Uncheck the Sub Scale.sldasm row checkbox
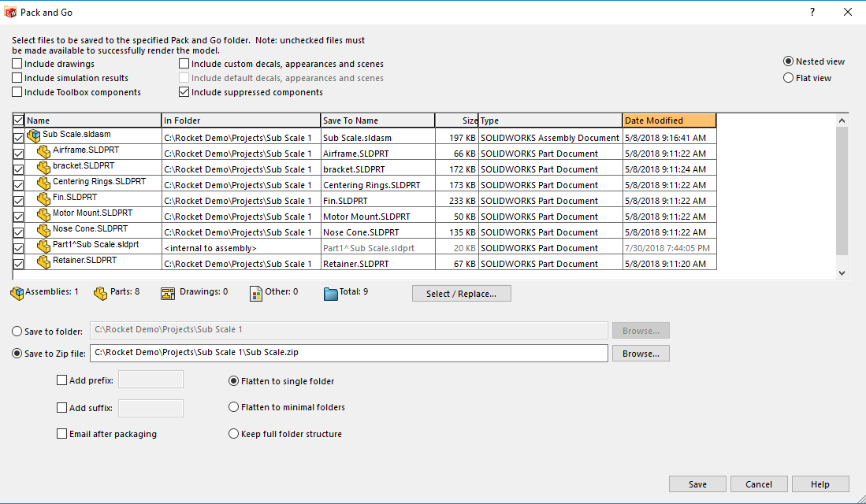This screenshot has width=866, height=504. coord(18,138)
